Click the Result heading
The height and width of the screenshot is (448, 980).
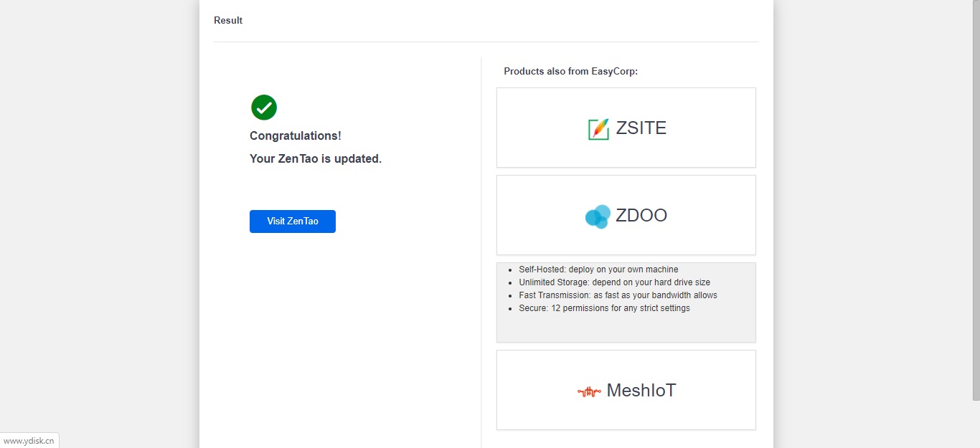pos(228,21)
